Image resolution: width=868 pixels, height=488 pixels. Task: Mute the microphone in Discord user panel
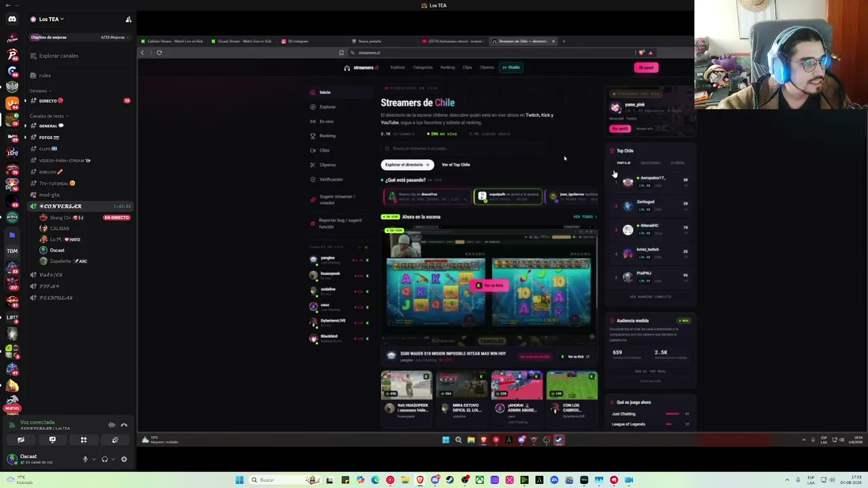click(x=85, y=459)
